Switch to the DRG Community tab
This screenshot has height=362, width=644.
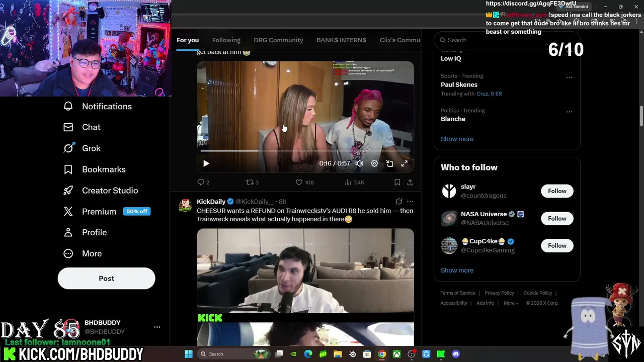click(x=278, y=40)
